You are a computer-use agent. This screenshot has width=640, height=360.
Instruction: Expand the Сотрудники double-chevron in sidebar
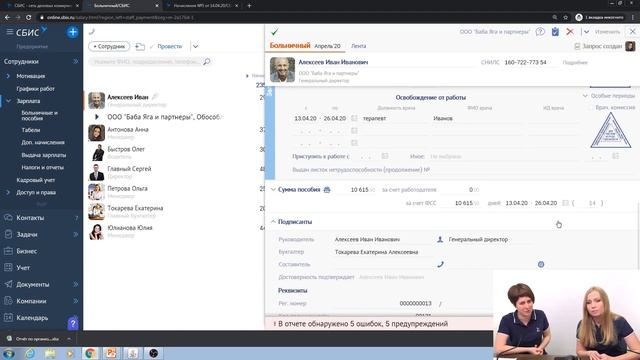click(76, 62)
